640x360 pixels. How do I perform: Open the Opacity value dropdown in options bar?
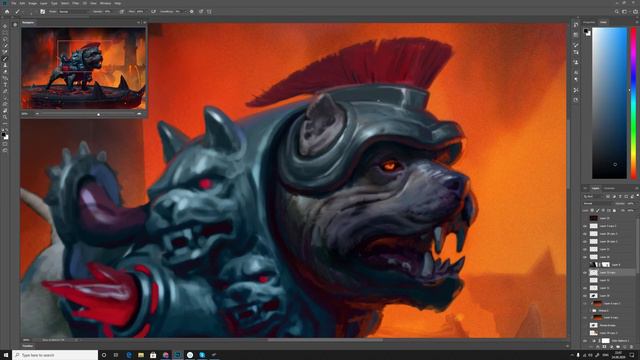[x=113, y=11]
